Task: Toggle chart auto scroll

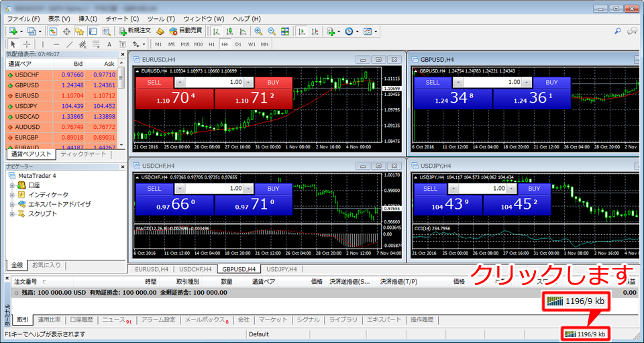Action: pos(302,31)
